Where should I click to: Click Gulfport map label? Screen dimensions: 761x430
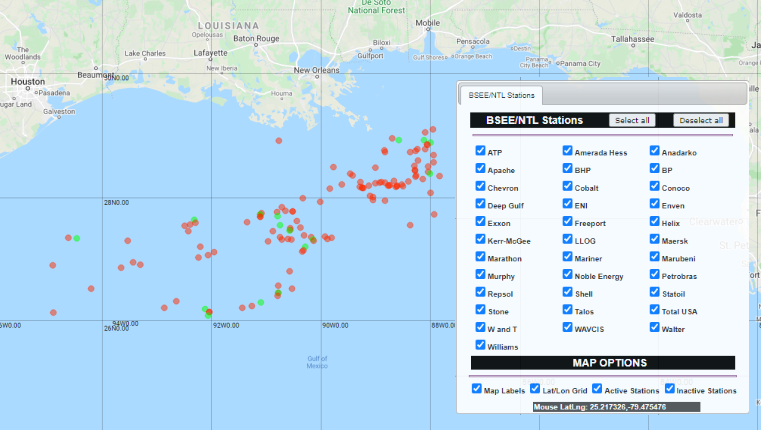370,56
